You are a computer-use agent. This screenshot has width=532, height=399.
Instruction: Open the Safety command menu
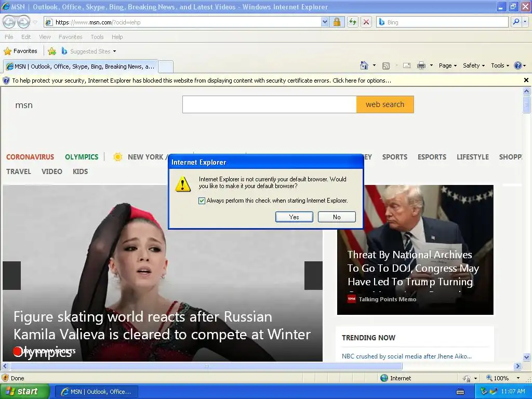coord(474,65)
